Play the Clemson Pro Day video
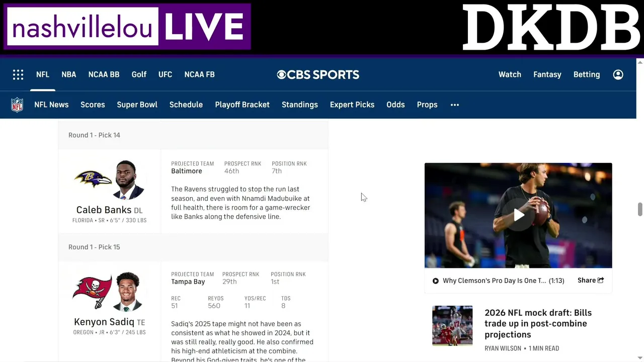Image resolution: width=644 pixels, height=362 pixels. (518, 215)
